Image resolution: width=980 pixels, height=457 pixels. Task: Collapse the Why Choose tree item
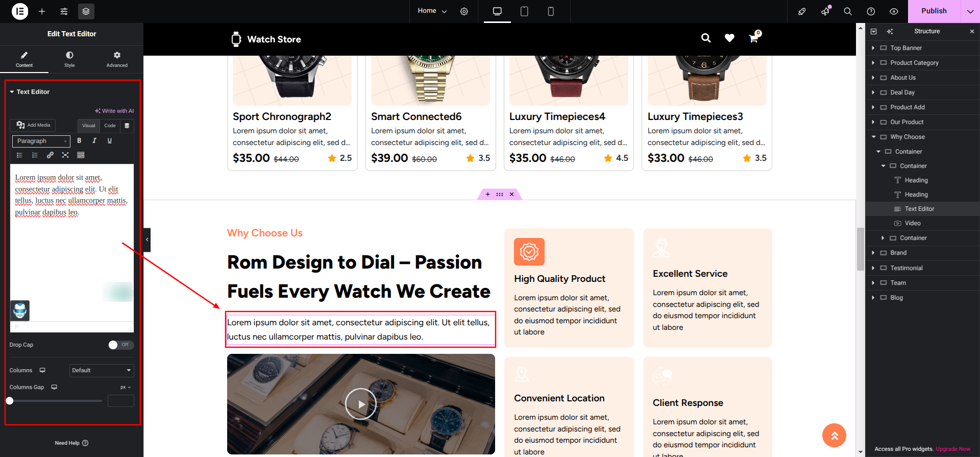click(x=873, y=137)
